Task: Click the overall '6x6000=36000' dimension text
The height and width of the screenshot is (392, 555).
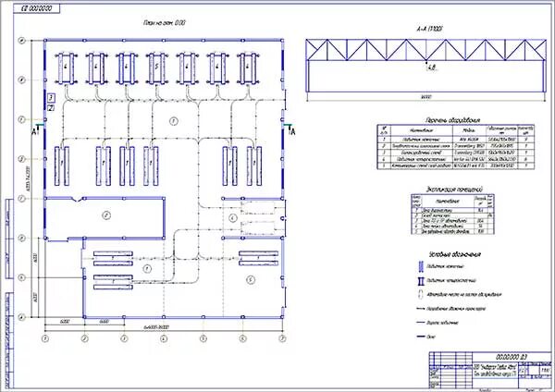Action: pos(157,327)
